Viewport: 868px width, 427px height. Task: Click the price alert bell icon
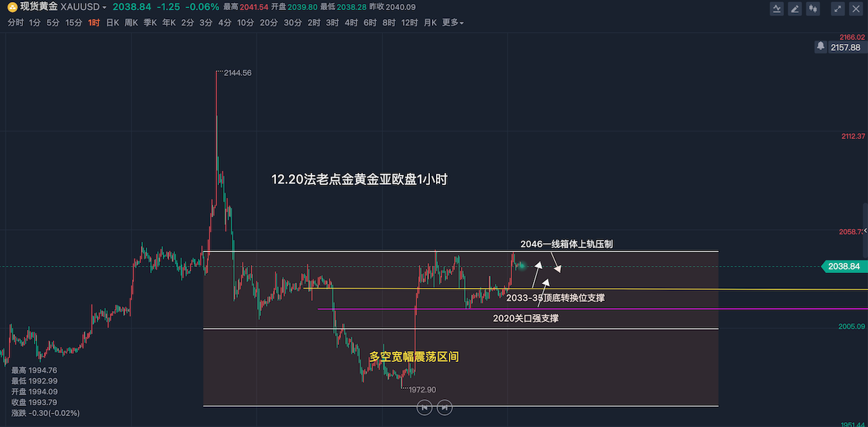[821, 47]
